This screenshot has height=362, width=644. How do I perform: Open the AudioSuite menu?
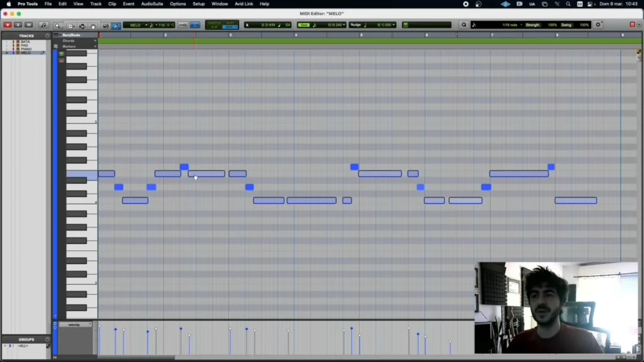152,4
